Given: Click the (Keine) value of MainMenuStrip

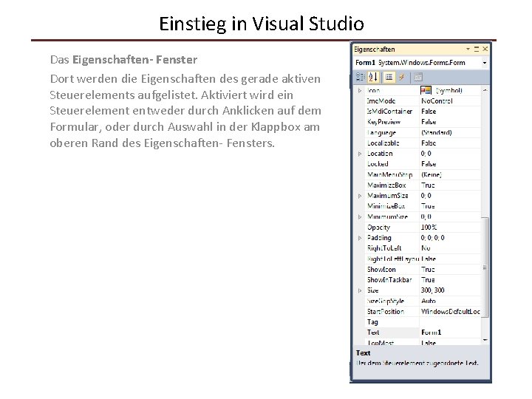Looking at the screenshot, I should coord(432,174).
